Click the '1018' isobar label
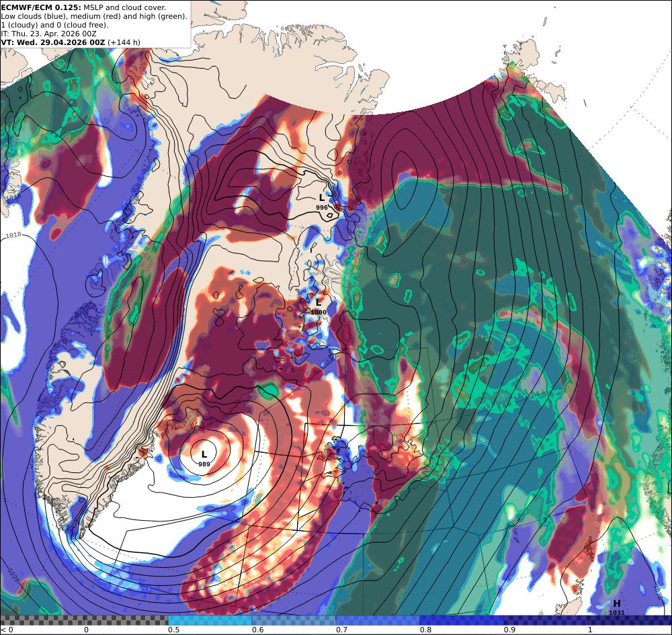Viewport: 672px width, 635px height. [x=13, y=235]
